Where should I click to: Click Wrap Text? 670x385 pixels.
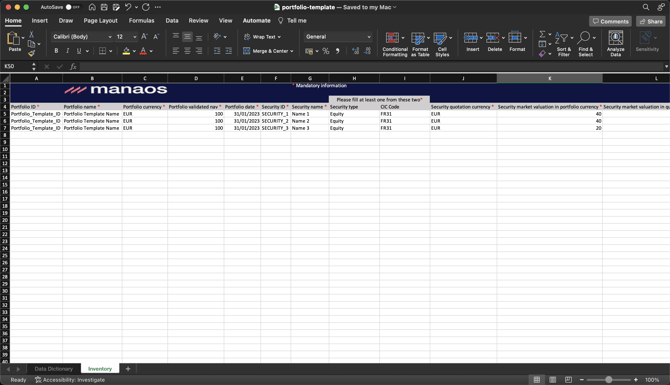[262, 37]
